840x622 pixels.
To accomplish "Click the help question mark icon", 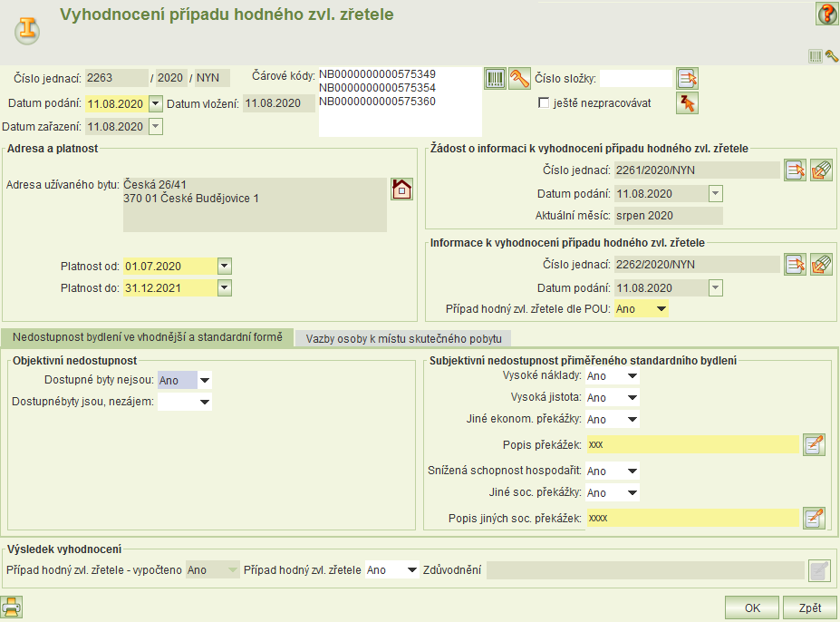I will point(826,14).
